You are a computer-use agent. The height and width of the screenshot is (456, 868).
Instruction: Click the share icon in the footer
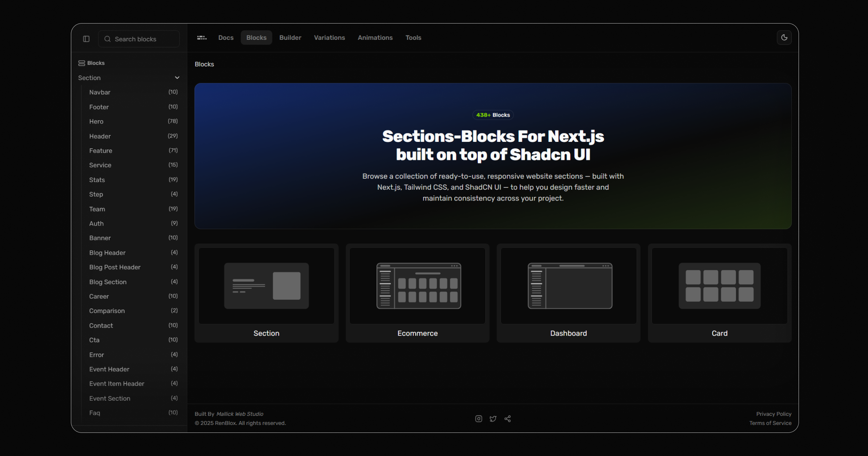click(507, 418)
